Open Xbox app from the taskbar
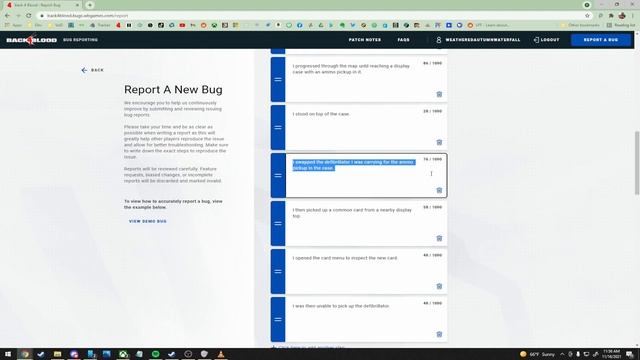This screenshot has height=360, width=640. point(123,354)
